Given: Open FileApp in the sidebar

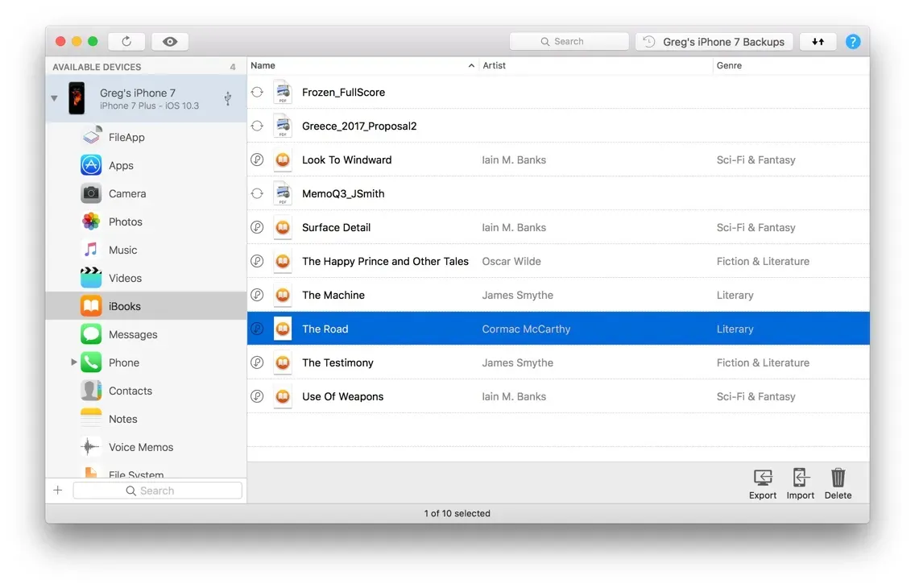Looking at the screenshot, I should pos(126,138).
